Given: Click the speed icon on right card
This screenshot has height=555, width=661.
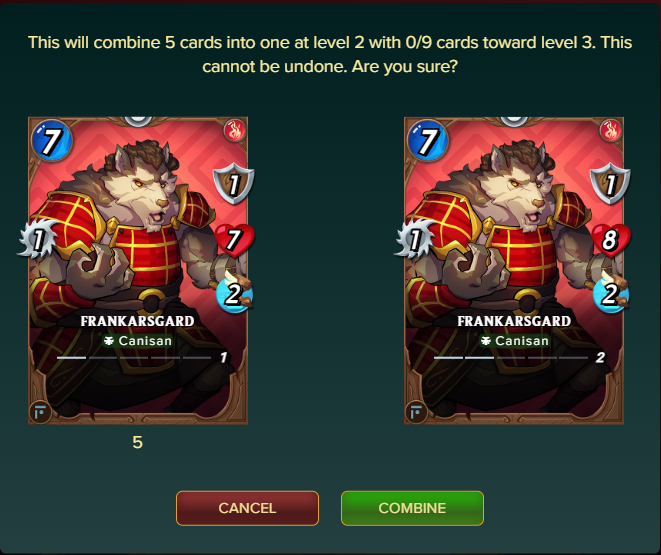Looking at the screenshot, I should (610, 293).
